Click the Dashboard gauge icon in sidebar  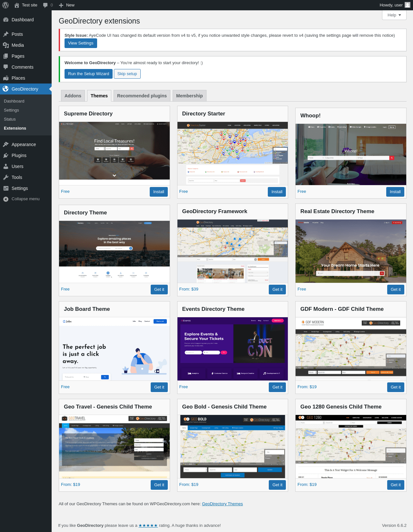[6, 20]
